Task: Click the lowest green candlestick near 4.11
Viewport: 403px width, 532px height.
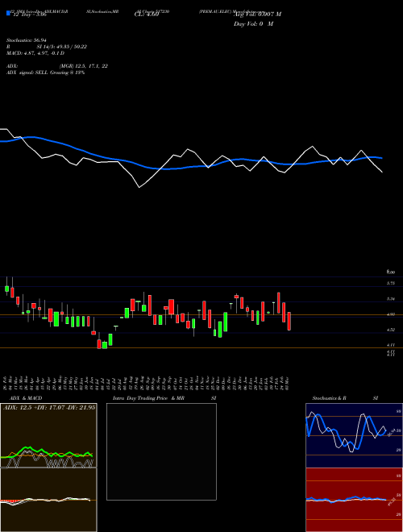Action: click(105, 345)
